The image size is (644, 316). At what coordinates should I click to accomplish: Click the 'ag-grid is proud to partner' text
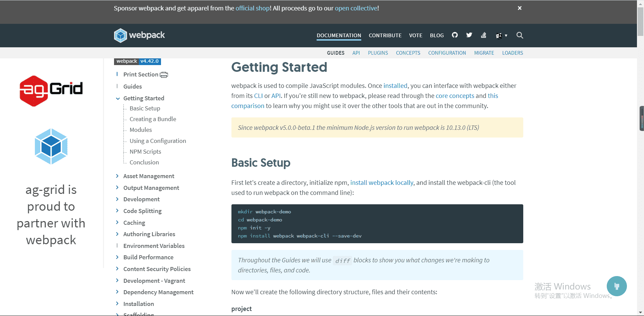coord(51,215)
